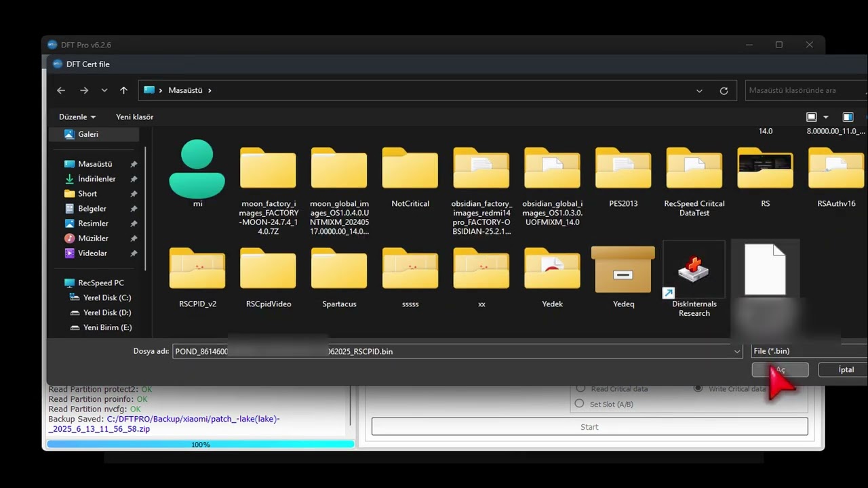Open the NotCritical folder
Screen dimensions: 868x488
point(410,167)
